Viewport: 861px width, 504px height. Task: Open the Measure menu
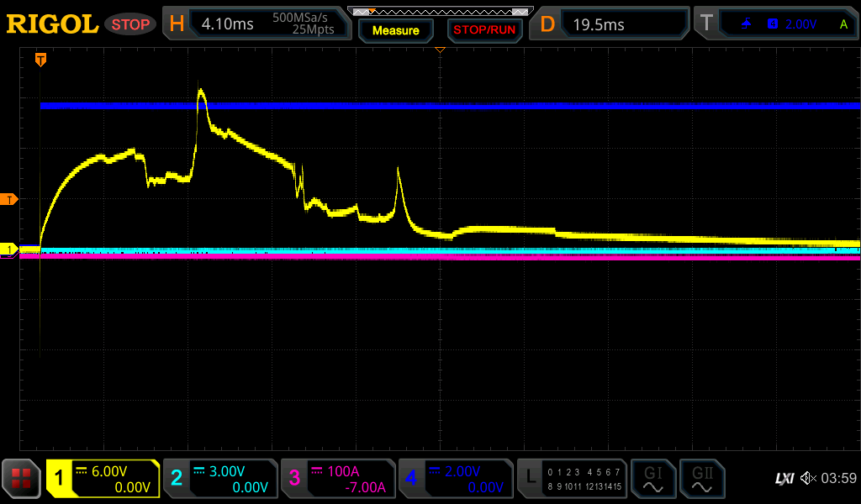pyautogui.click(x=395, y=30)
